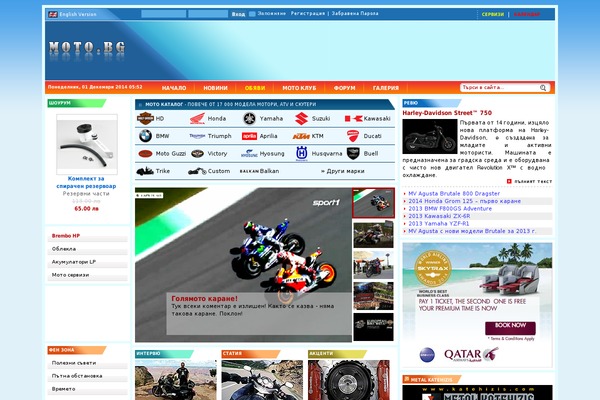This screenshot has height=400, width=600.
Task: Open the Buell brand logo
Action: [353, 153]
